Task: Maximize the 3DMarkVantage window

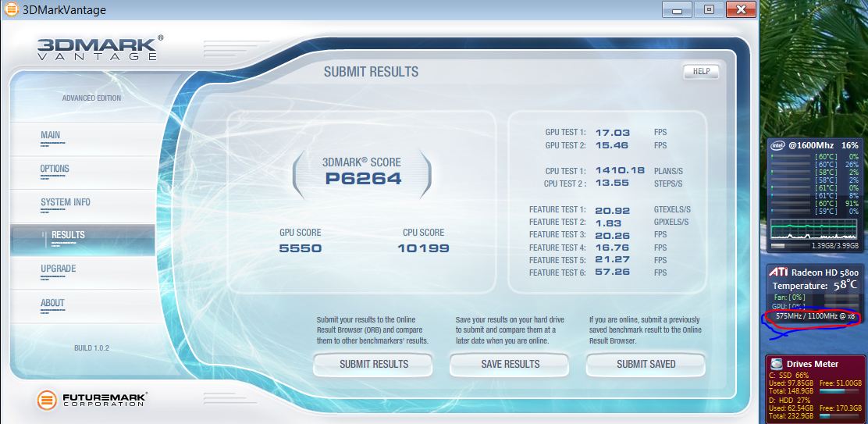Action: click(x=709, y=9)
